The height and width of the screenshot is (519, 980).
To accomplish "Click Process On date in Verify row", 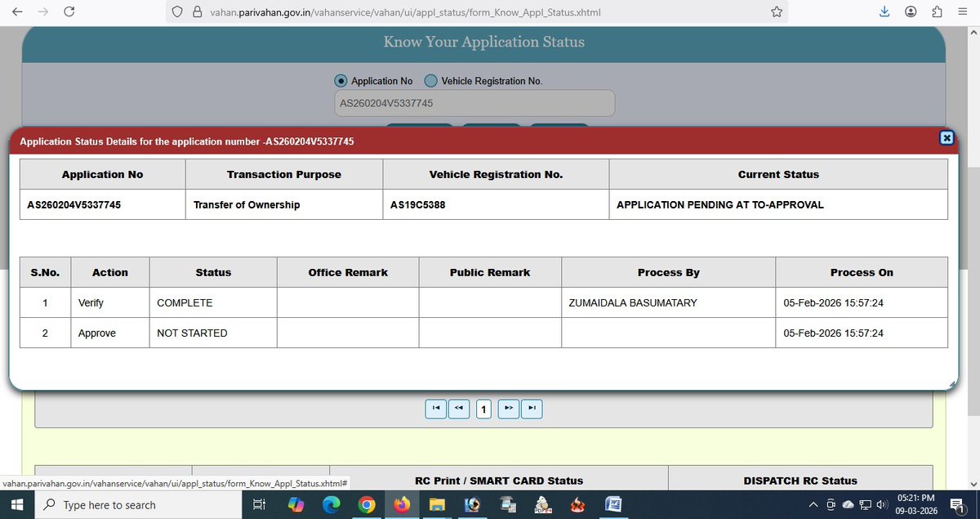I will point(862,303).
